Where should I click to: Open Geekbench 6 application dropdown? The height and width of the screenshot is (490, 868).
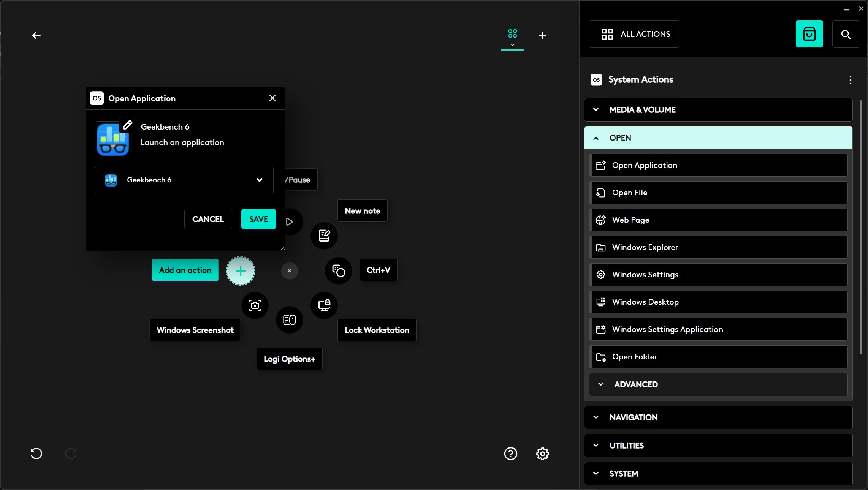(184, 180)
